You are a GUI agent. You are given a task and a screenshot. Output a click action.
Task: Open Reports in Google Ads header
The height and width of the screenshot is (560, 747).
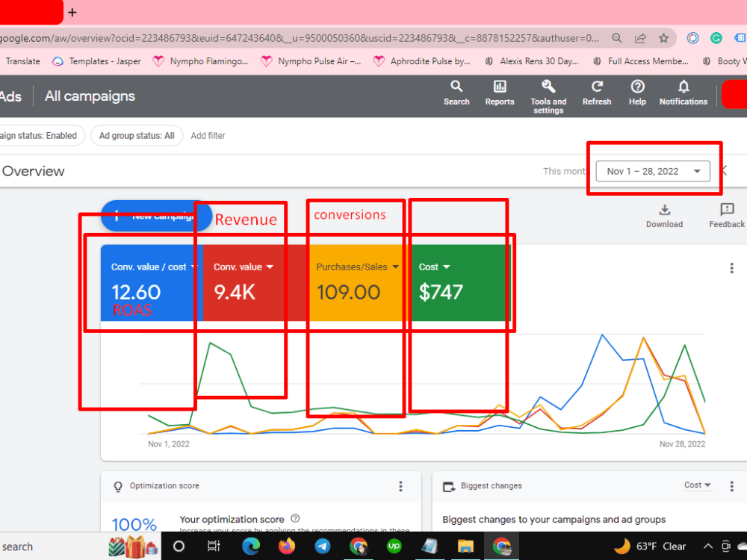(500, 93)
